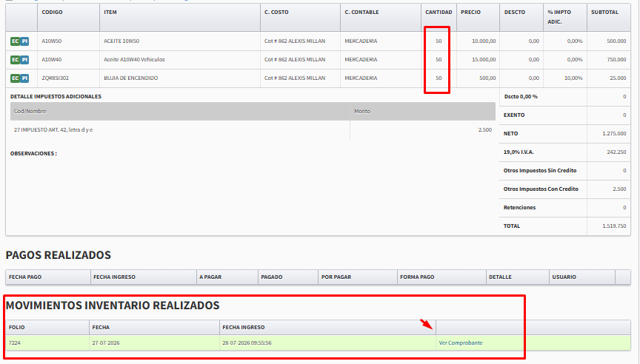Click the TOTAL value 1.519.750

coord(614,226)
